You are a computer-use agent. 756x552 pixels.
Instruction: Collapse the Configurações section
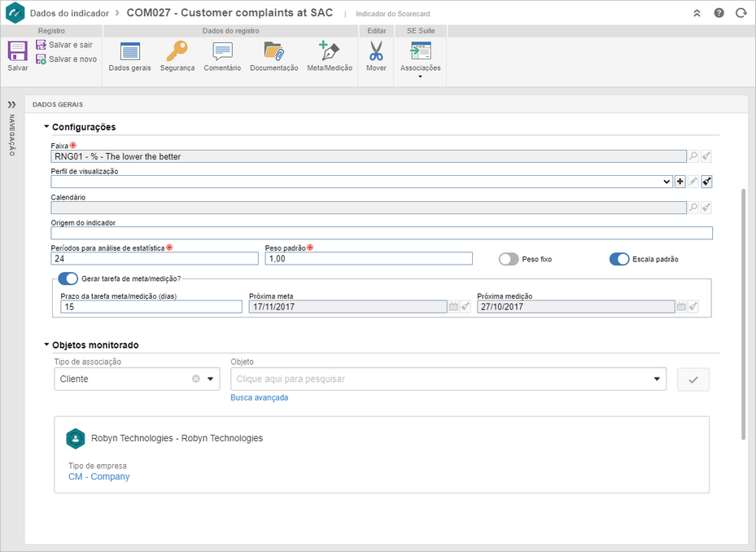[x=46, y=126]
